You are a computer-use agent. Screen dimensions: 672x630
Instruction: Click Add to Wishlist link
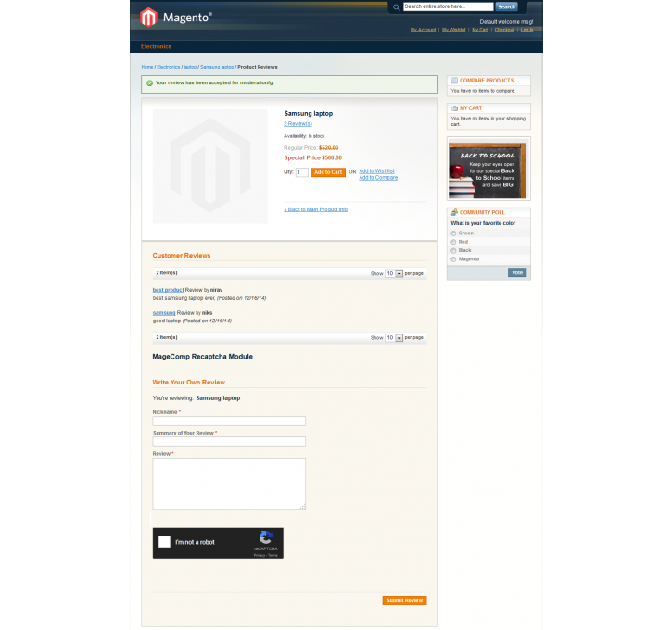[x=376, y=170]
